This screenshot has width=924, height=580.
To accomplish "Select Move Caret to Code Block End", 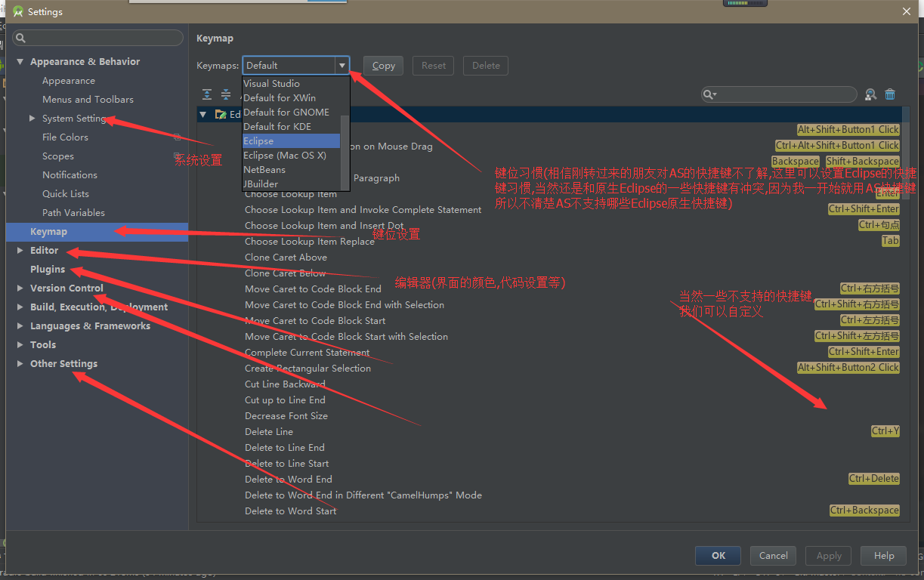I will click(313, 289).
